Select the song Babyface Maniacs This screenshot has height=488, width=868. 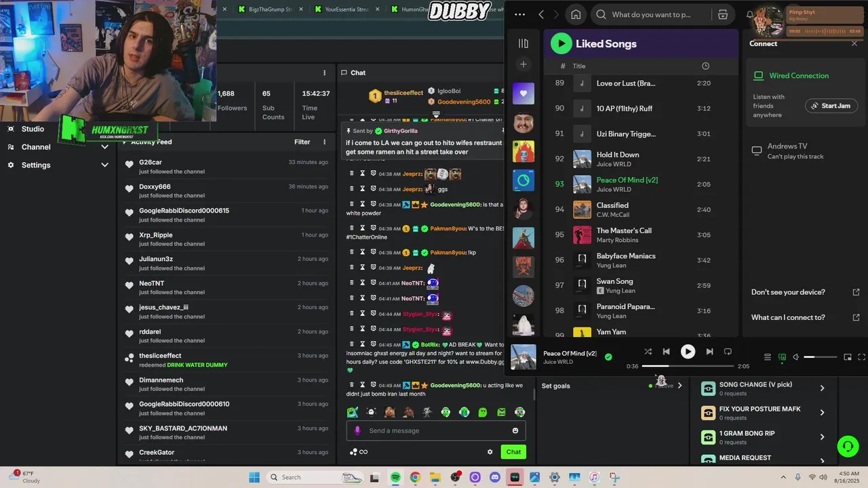tap(640, 260)
